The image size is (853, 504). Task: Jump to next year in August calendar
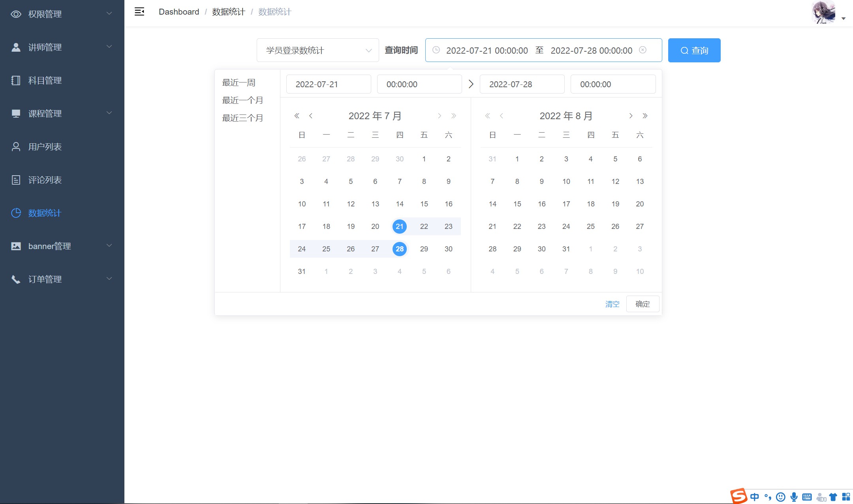[645, 116]
